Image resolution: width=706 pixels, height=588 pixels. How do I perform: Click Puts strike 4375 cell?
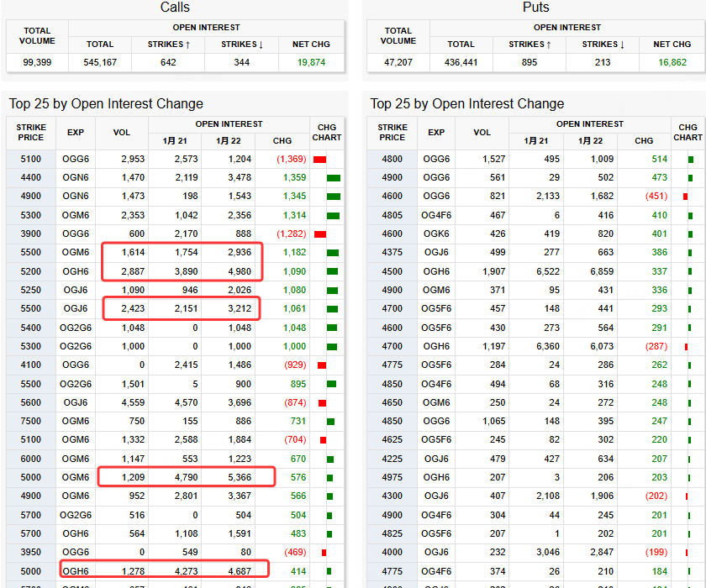click(393, 252)
